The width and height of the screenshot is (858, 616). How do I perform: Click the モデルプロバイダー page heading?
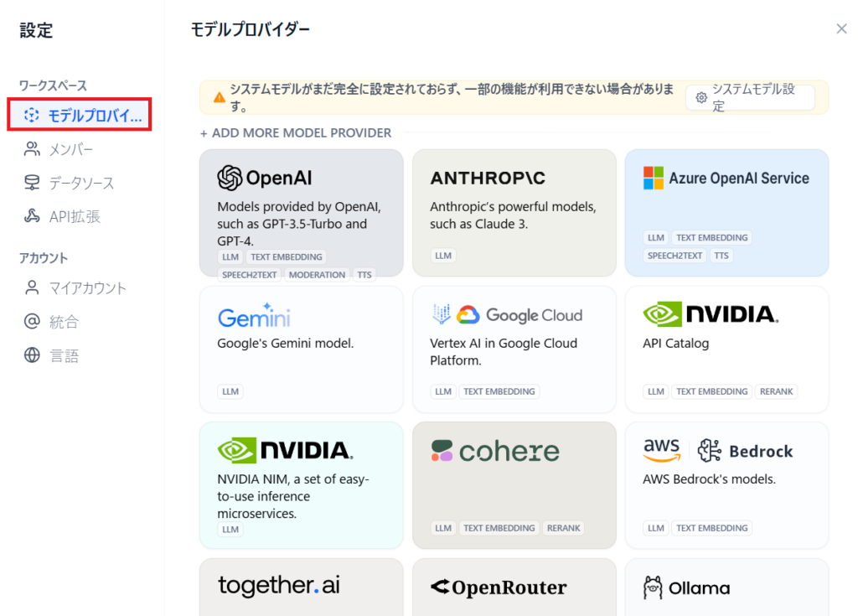pos(250,29)
